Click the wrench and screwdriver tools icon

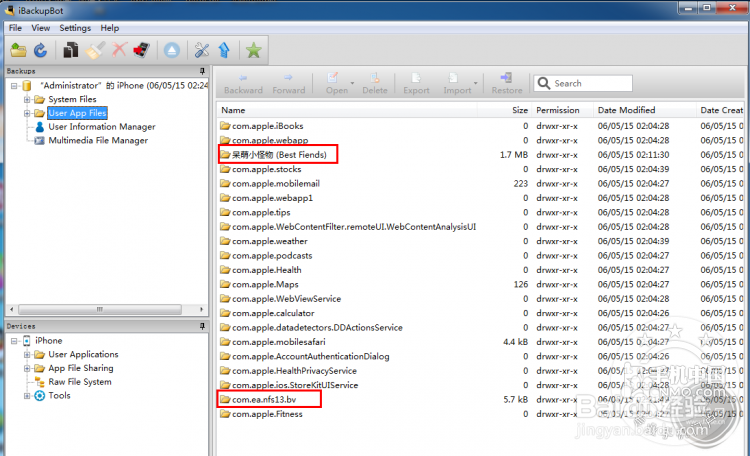click(x=201, y=50)
